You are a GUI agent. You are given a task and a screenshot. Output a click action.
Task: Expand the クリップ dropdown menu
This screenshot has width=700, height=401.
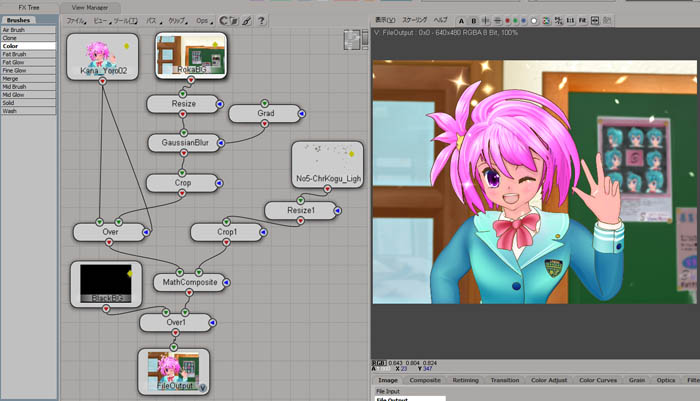point(177,20)
